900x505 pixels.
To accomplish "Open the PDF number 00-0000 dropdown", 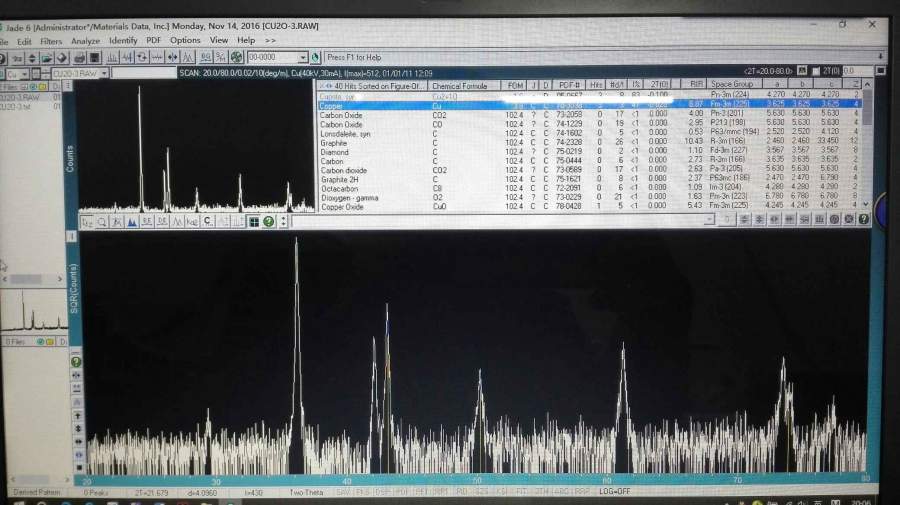I will pos(302,57).
